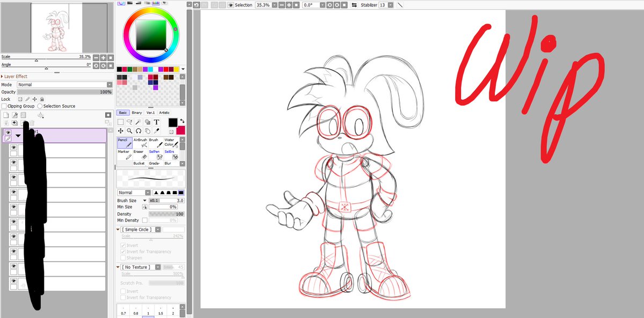The image size is (644, 318).
Task: Switch to the Binary tool tab
Action: (137, 113)
